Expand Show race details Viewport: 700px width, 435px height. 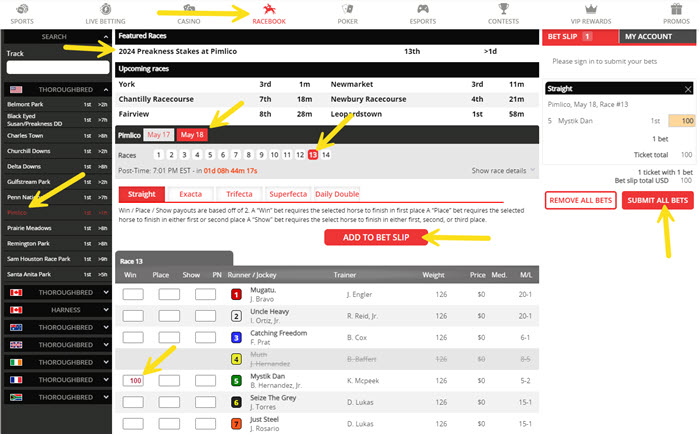(504, 171)
